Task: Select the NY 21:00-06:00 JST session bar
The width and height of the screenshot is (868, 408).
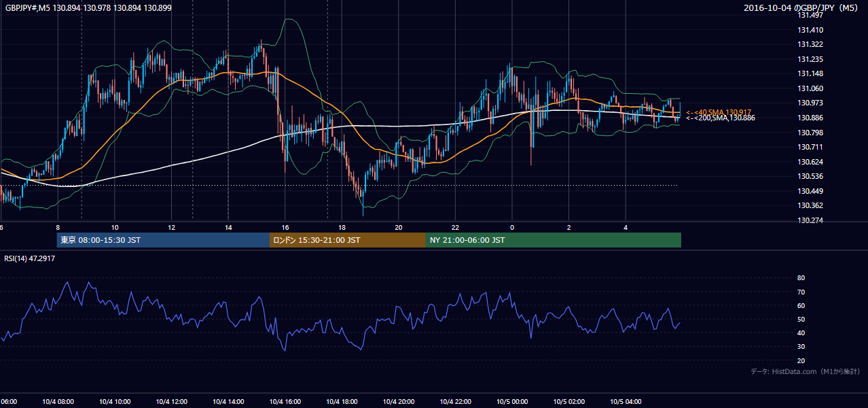Action: [x=554, y=240]
